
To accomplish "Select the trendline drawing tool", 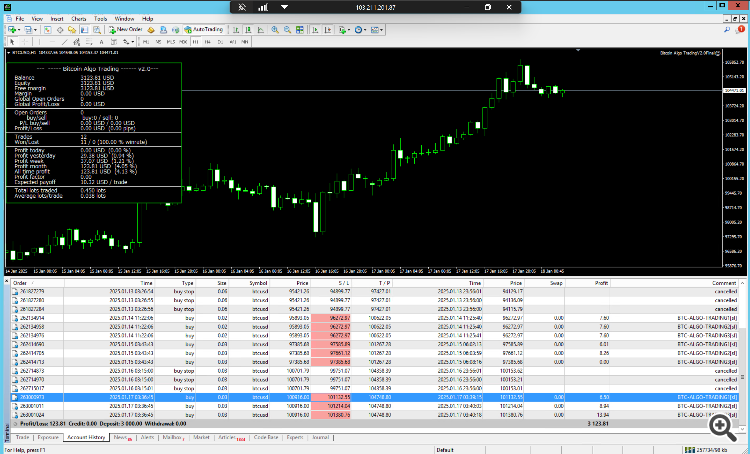I will tap(64, 42).
